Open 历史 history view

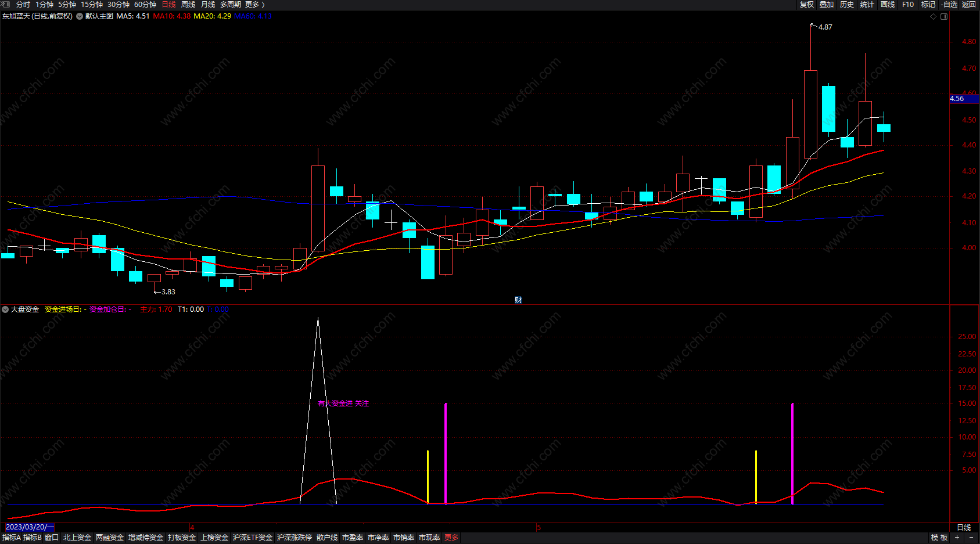coord(847,5)
